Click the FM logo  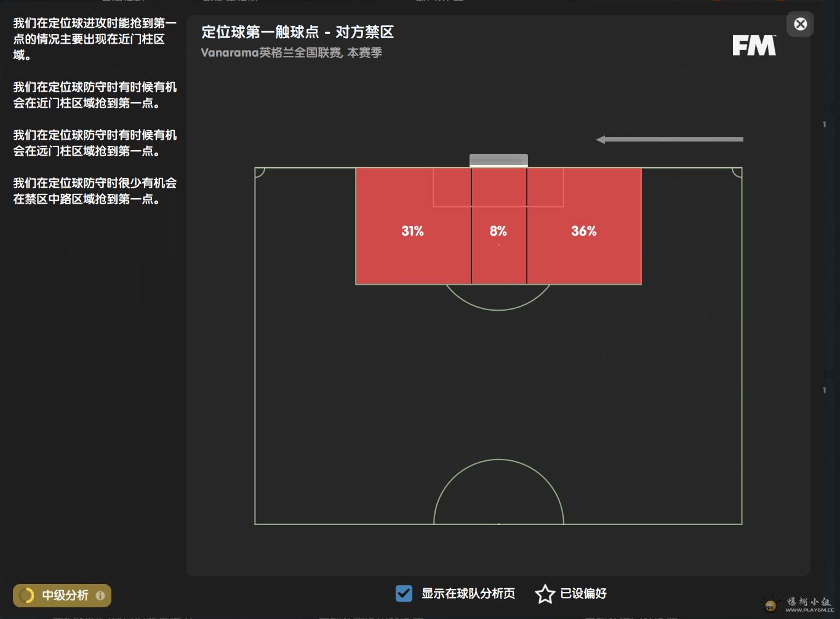(754, 46)
